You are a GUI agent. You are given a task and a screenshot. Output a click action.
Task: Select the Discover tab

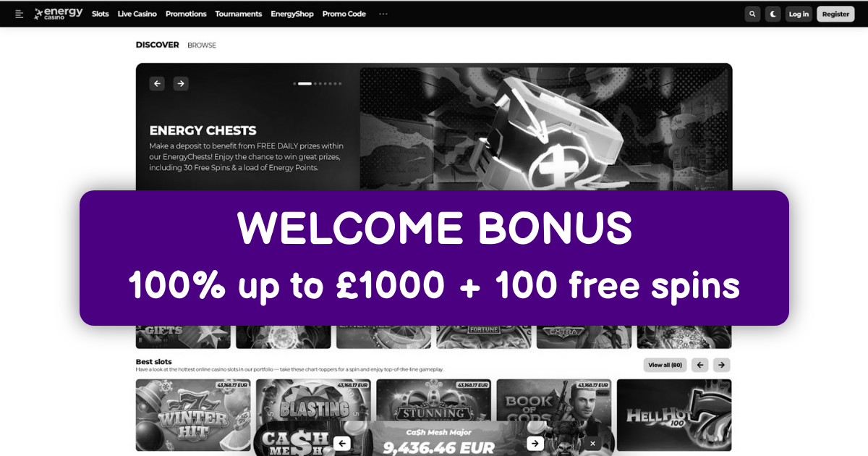click(x=157, y=45)
